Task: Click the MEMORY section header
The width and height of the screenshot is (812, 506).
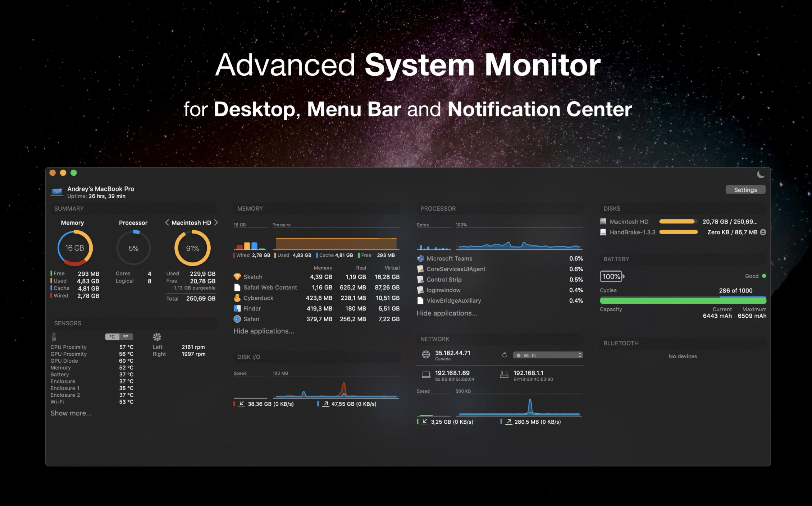Action: coord(250,209)
